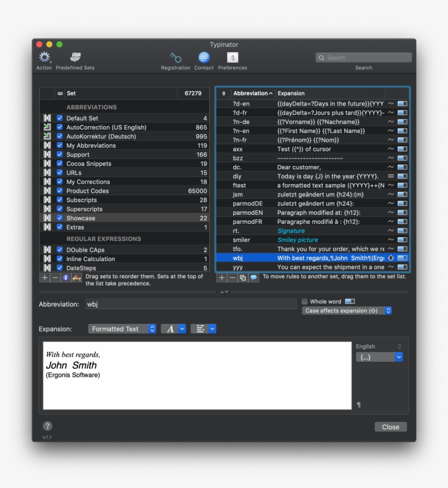Select the Subscripts set row

[x=125, y=200]
